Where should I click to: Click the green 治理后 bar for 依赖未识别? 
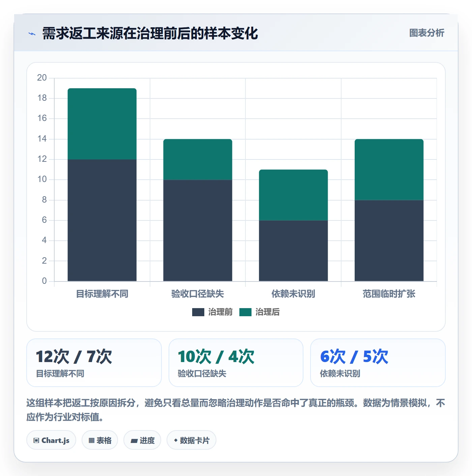pos(293,195)
